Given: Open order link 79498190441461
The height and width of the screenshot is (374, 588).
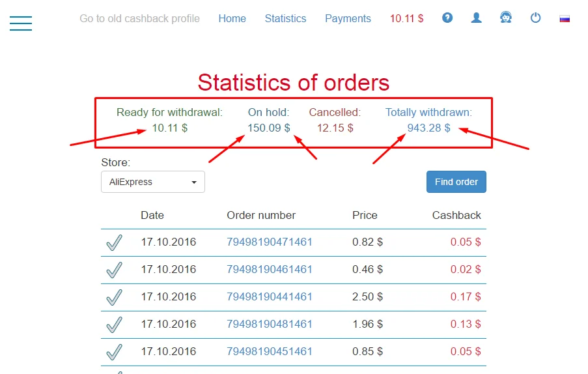Looking at the screenshot, I should [269, 296].
